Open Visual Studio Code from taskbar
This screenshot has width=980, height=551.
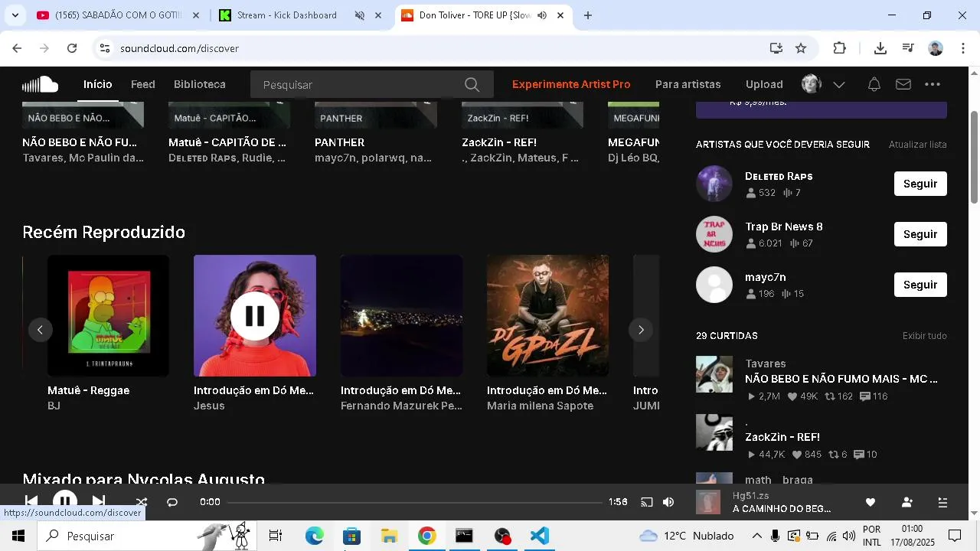pos(540,536)
